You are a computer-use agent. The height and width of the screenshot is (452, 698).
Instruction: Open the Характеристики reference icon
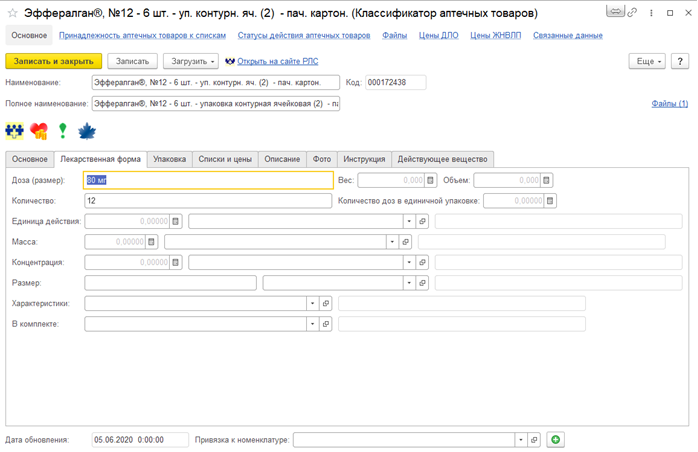point(325,303)
